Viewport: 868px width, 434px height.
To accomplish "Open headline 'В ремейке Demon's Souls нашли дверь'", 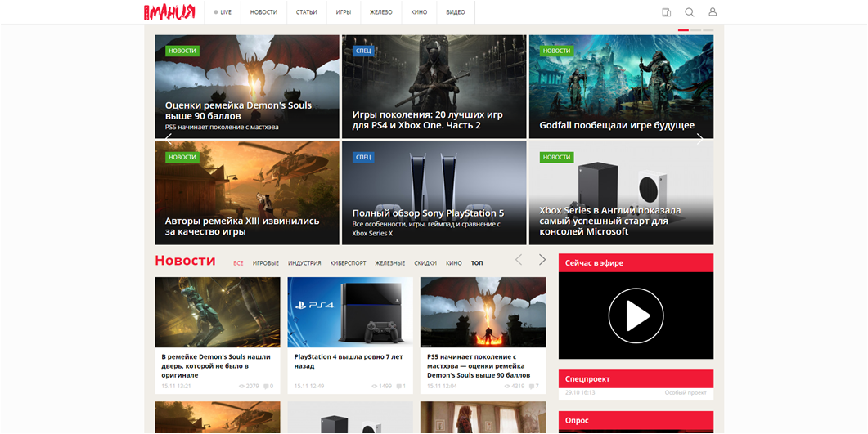I will (216, 366).
